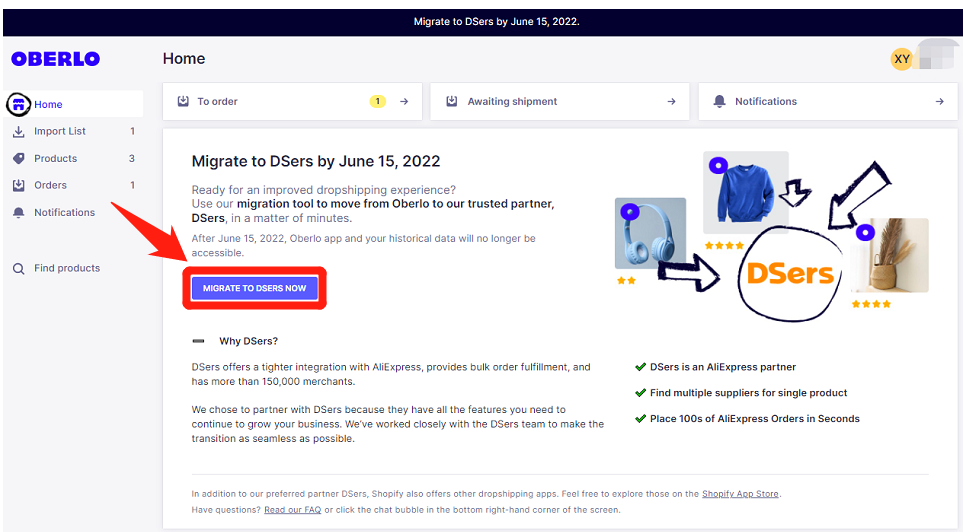Open Find products in the sidebar
This screenshot has width=964, height=532.
pos(74,269)
